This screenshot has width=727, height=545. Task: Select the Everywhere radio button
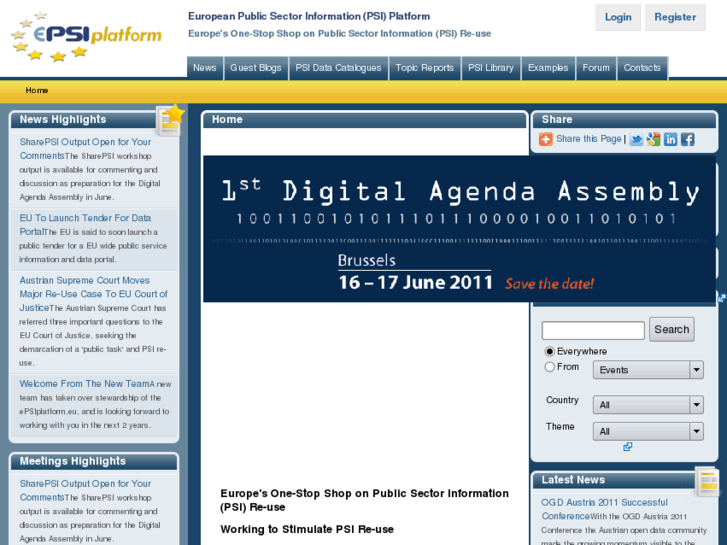550,351
